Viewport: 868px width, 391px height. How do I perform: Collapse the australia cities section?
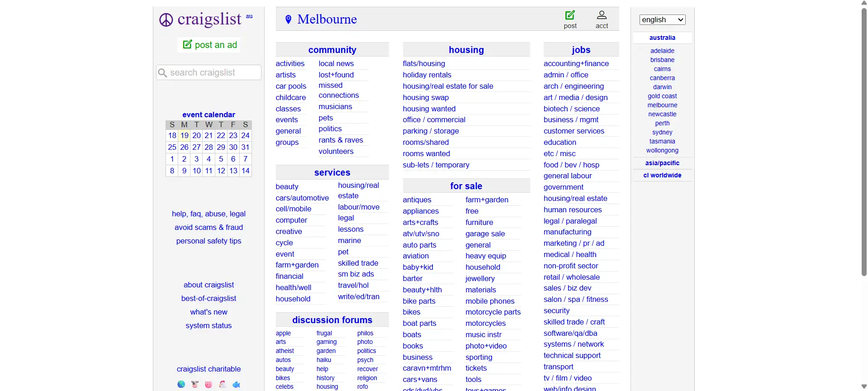coord(662,38)
